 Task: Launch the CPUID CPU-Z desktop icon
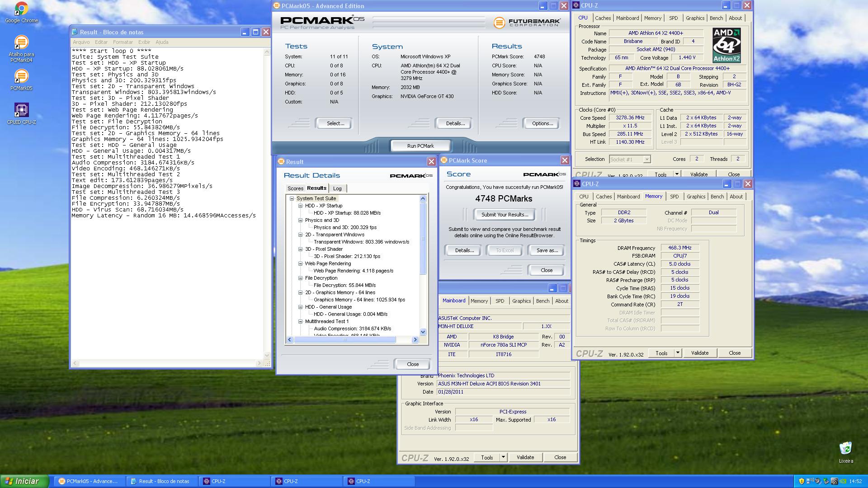pyautogui.click(x=21, y=113)
